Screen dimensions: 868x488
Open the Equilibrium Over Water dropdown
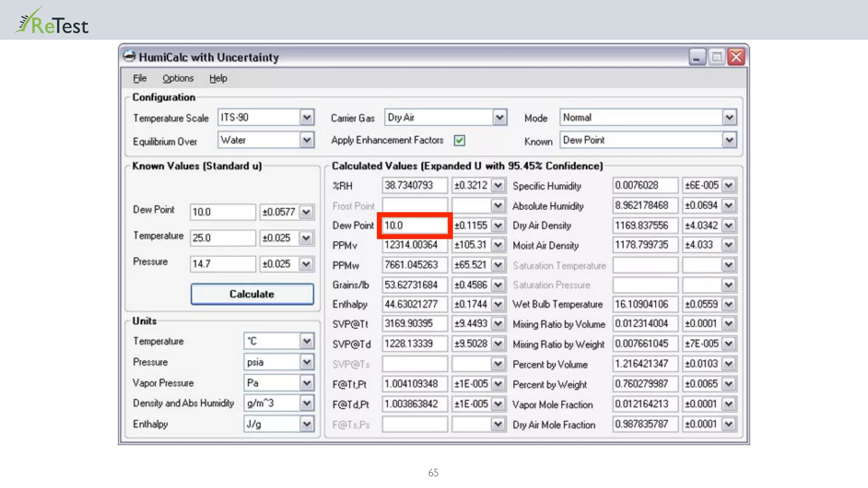[306, 140]
